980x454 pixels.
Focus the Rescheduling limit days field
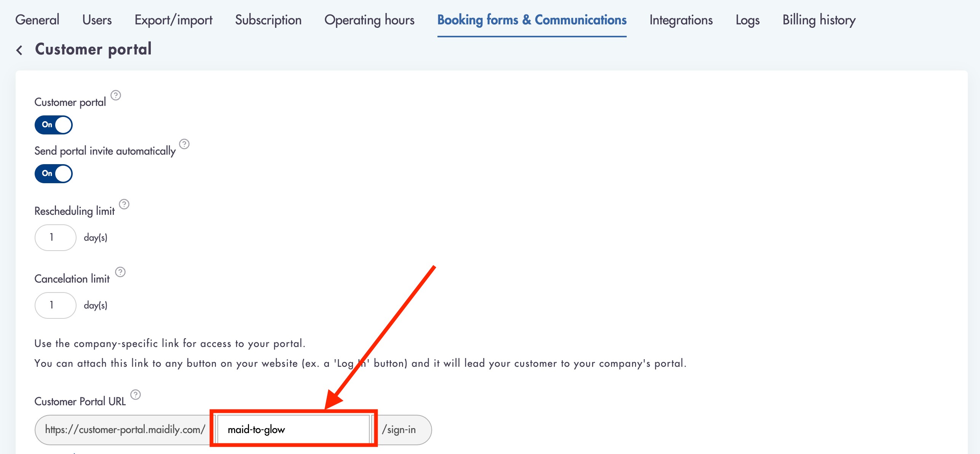click(56, 238)
